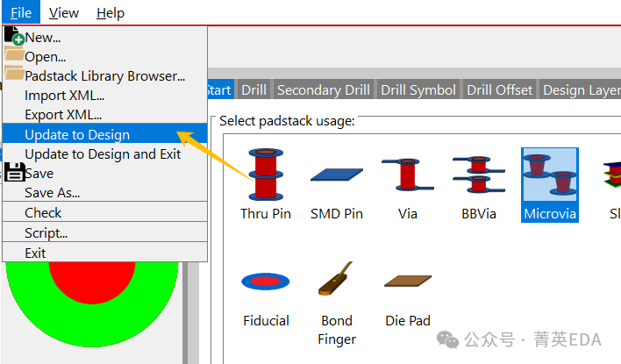Switch to the Start tab
Viewport: 621px width, 364px height.
[x=221, y=90]
